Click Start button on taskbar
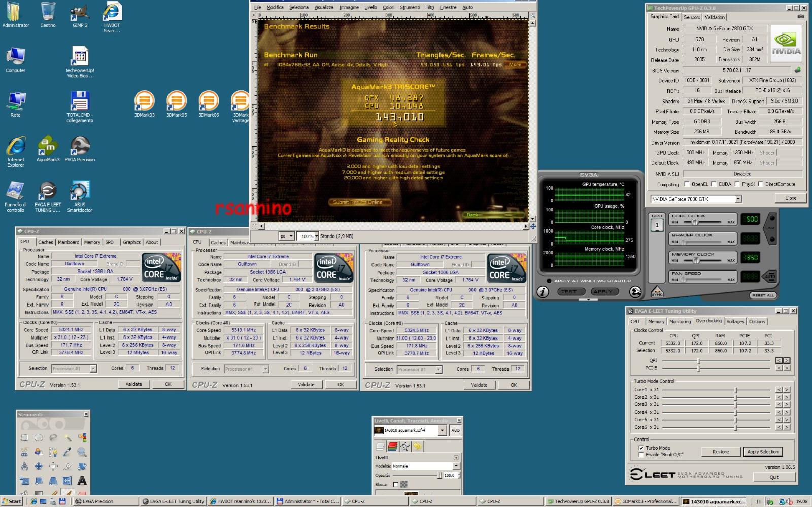The width and height of the screenshot is (812, 507). pyautogui.click(x=12, y=501)
